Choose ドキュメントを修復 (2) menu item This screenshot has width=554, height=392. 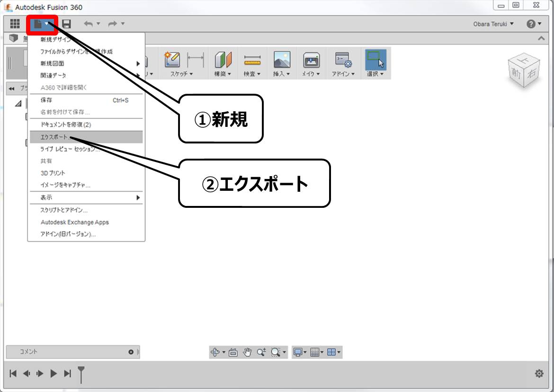coord(86,125)
